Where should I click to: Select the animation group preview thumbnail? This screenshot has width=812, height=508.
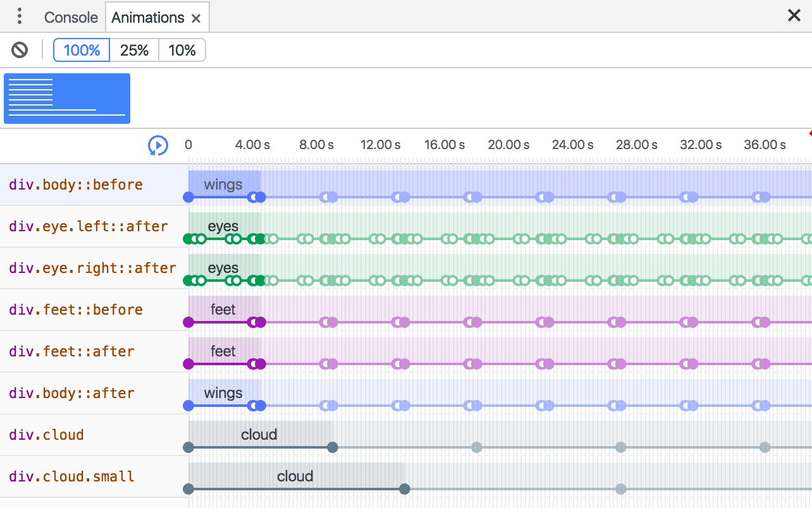pos(66,98)
